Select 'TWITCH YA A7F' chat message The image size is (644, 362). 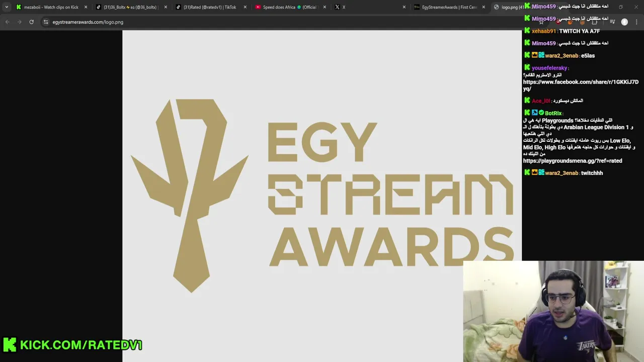tap(580, 31)
